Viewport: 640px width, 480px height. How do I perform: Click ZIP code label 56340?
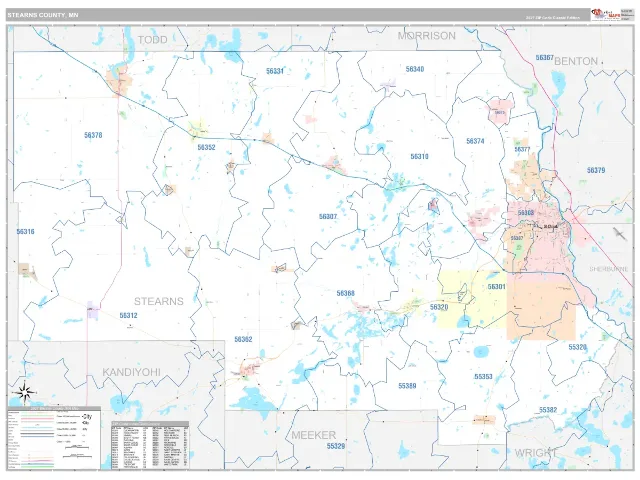point(415,69)
